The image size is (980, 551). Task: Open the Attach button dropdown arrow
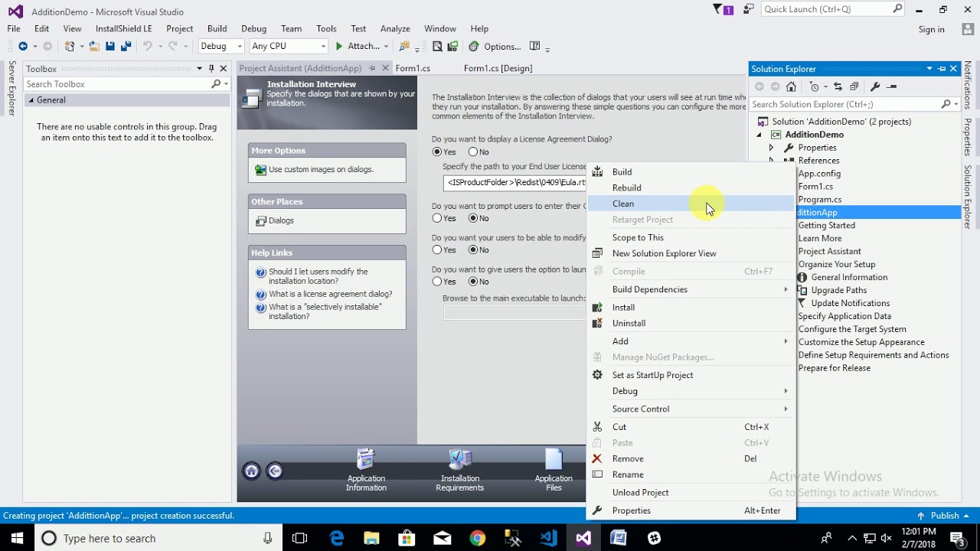[x=386, y=46]
